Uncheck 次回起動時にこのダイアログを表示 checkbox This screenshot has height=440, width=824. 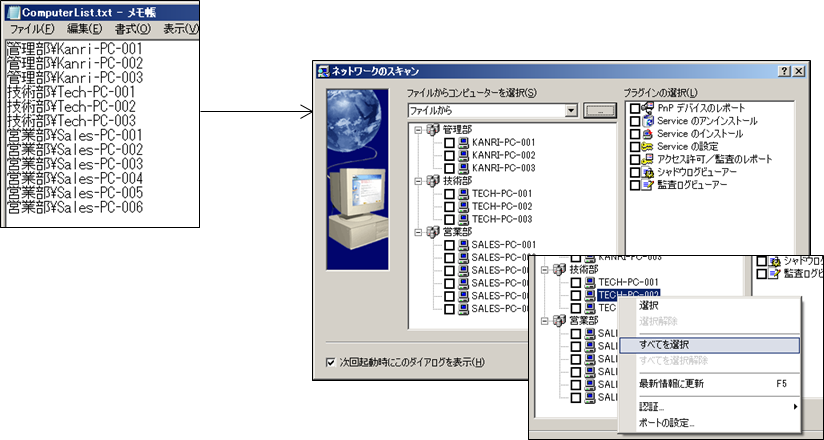pos(331,362)
